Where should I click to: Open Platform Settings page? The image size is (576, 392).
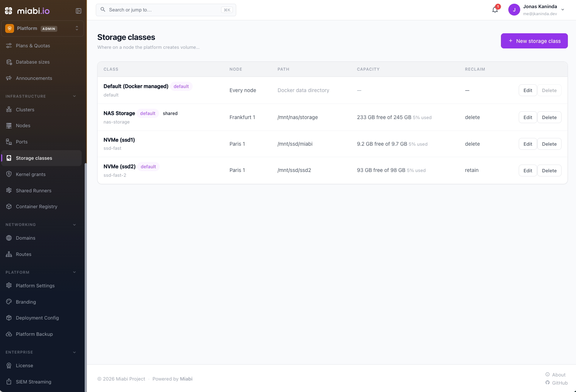41,285
